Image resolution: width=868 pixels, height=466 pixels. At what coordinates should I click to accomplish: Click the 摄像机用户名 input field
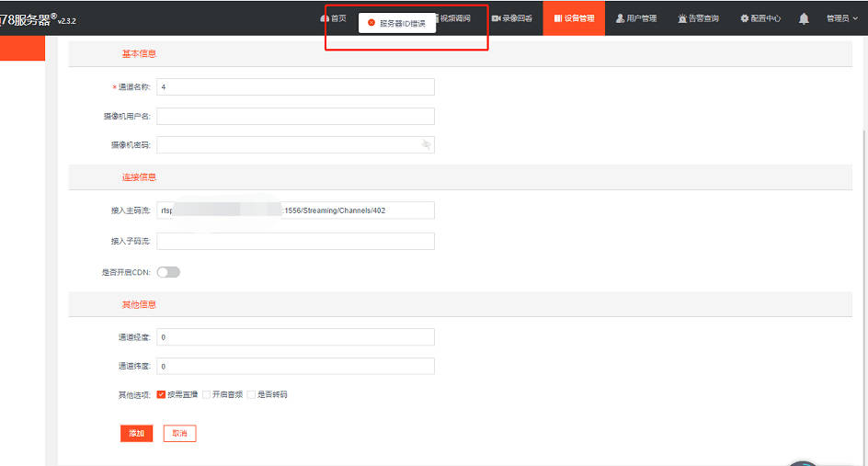[295, 116]
